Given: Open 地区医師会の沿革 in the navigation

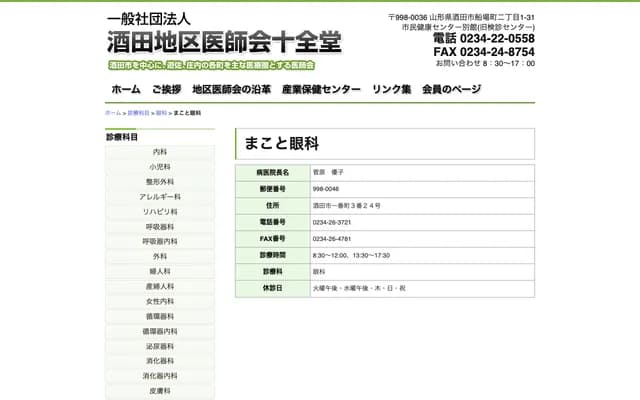Looking at the screenshot, I should tap(231, 89).
